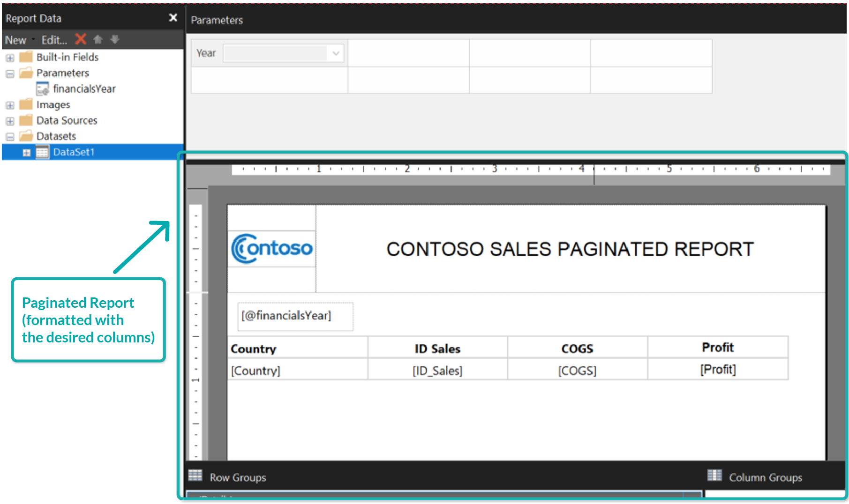Click the financialsYear parameter icon
This screenshot has height=504, width=849.
pos(43,89)
